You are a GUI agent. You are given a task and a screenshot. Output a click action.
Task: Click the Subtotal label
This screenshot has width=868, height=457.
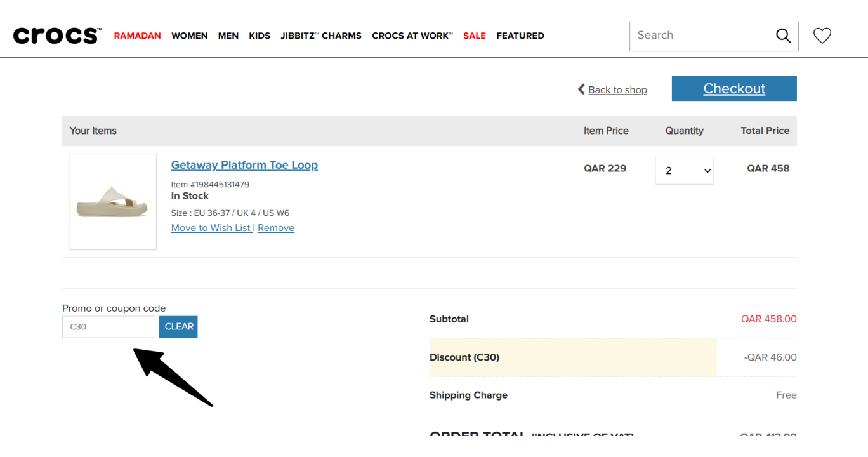(449, 319)
